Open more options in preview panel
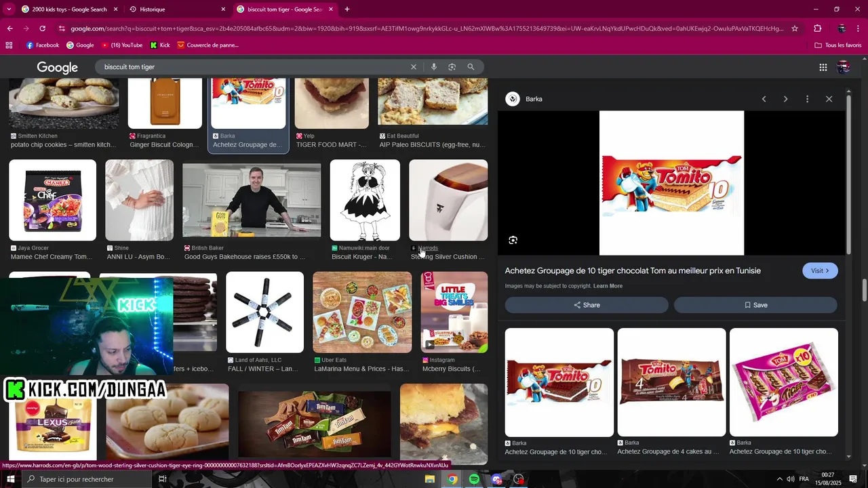The image size is (868, 488). [x=807, y=99]
